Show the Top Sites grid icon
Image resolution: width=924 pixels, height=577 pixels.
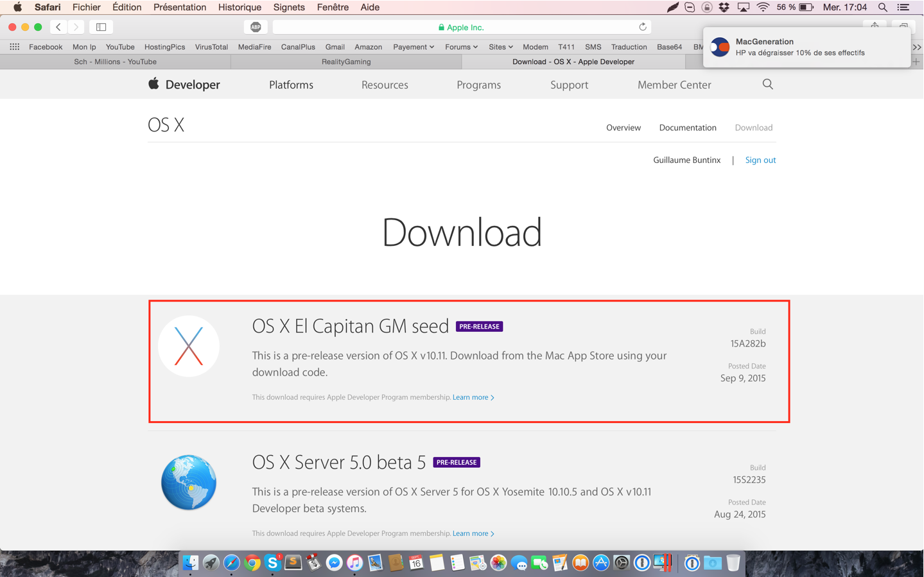pos(15,47)
